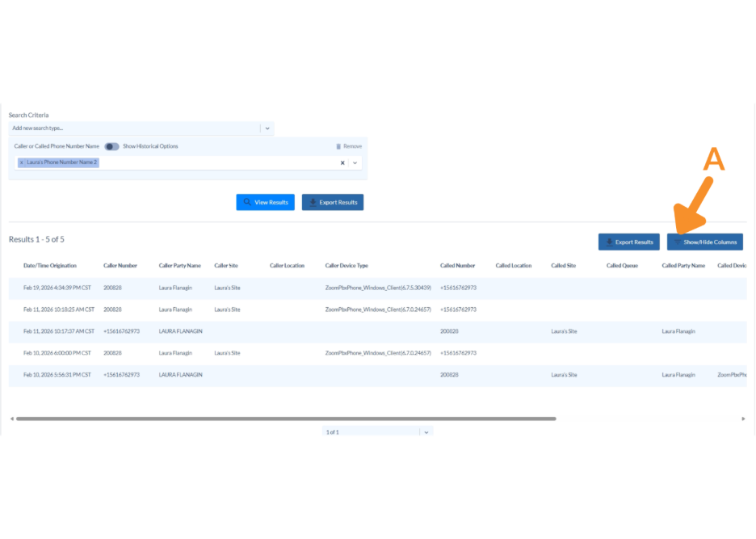The width and height of the screenshot is (756, 539).
Task: Toggle Show Historical Options switch
Action: [111, 146]
